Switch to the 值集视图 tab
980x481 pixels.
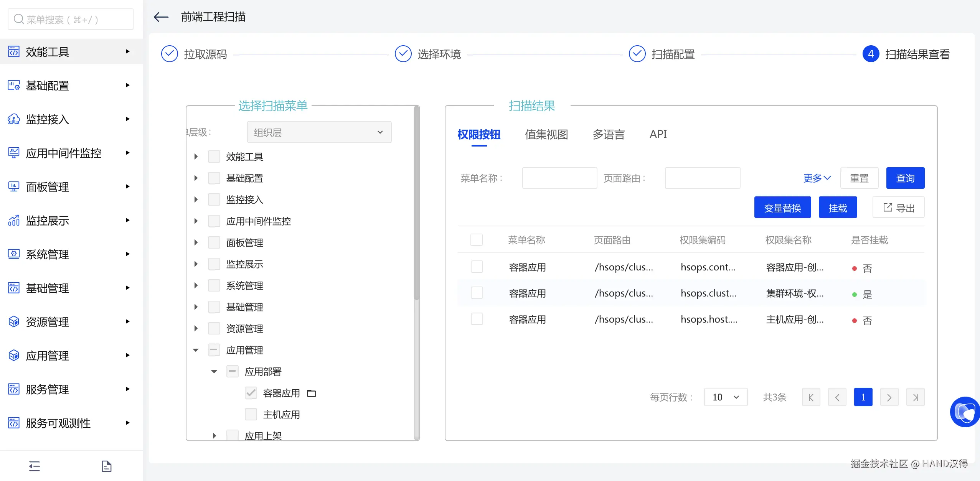click(x=546, y=134)
